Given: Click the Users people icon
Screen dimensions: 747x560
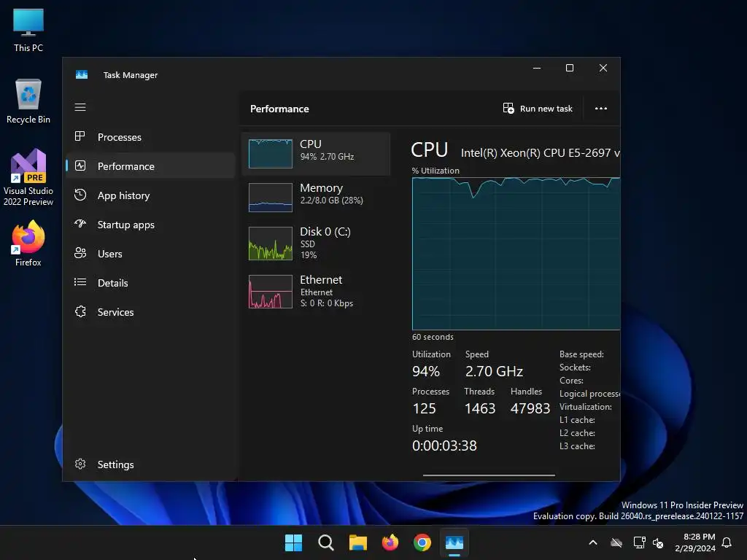Looking at the screenshot, I should coord(80,253).
